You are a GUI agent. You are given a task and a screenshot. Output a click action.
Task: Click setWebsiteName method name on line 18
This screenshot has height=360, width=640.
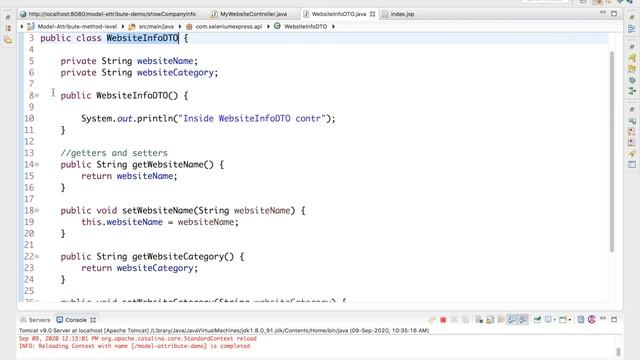coord(158,211)
